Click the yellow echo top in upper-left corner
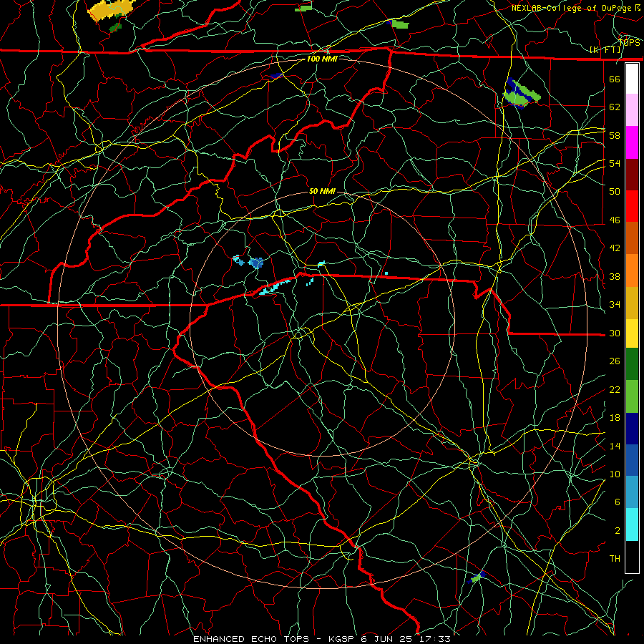The image size is (644, 644). pyautogui.click(x=110, y=10)
